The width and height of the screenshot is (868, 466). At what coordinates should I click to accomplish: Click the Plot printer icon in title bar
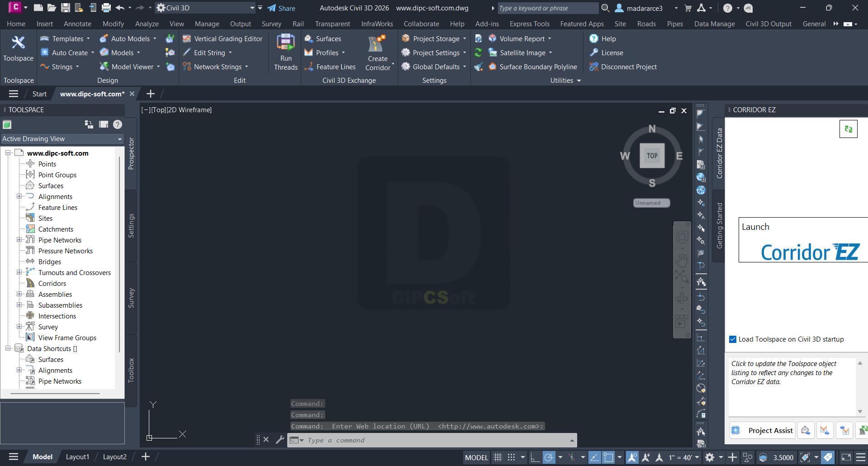tap(106, 8)
